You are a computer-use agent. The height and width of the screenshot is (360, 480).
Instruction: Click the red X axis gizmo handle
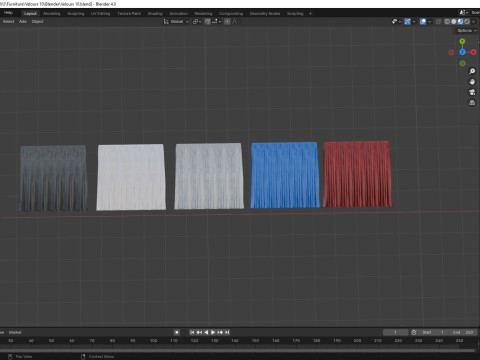[x=473, y=52]
